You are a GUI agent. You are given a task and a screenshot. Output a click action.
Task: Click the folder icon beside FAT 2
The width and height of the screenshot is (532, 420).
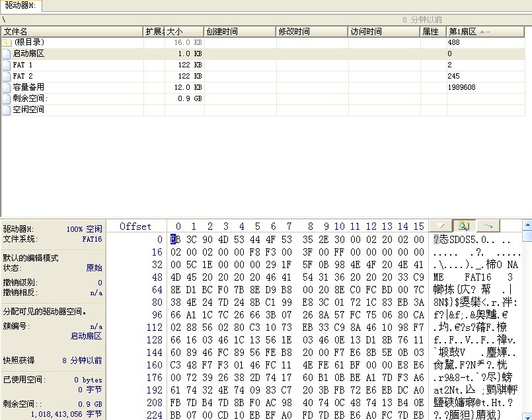(6, 76)
